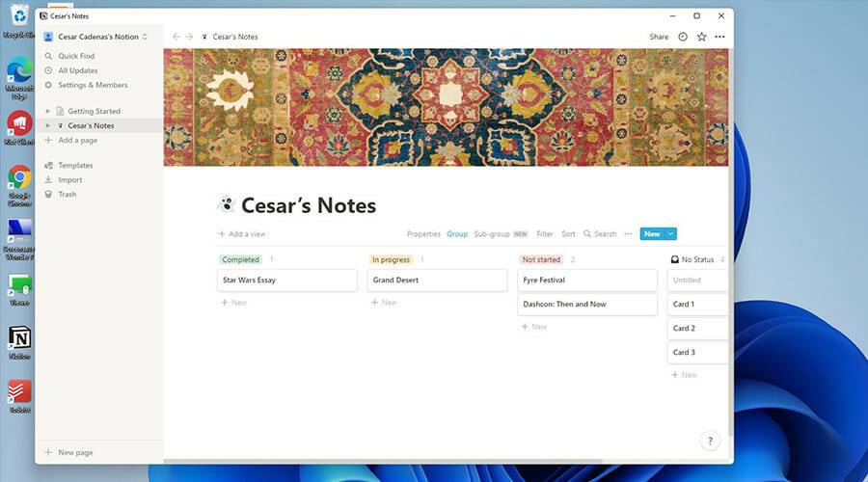868x482 pixels.
Task: Open Quick Find in sidebar
Action: [76, 56]
